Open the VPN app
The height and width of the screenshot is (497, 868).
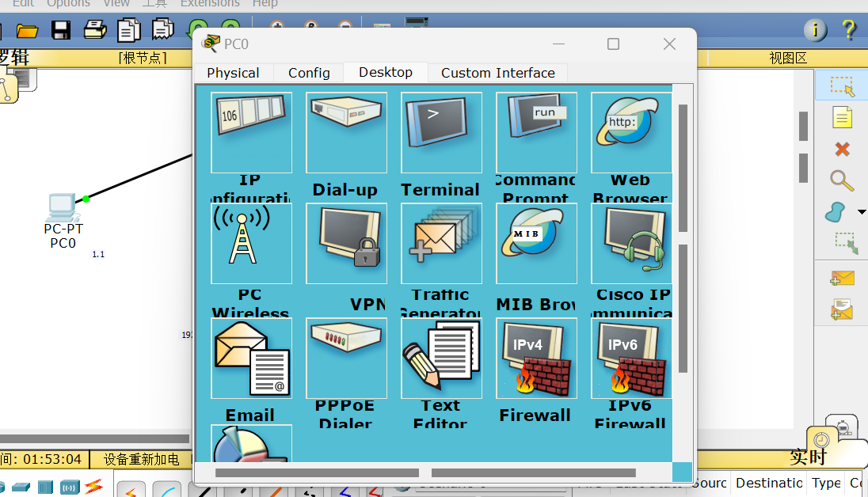point(347,244)
